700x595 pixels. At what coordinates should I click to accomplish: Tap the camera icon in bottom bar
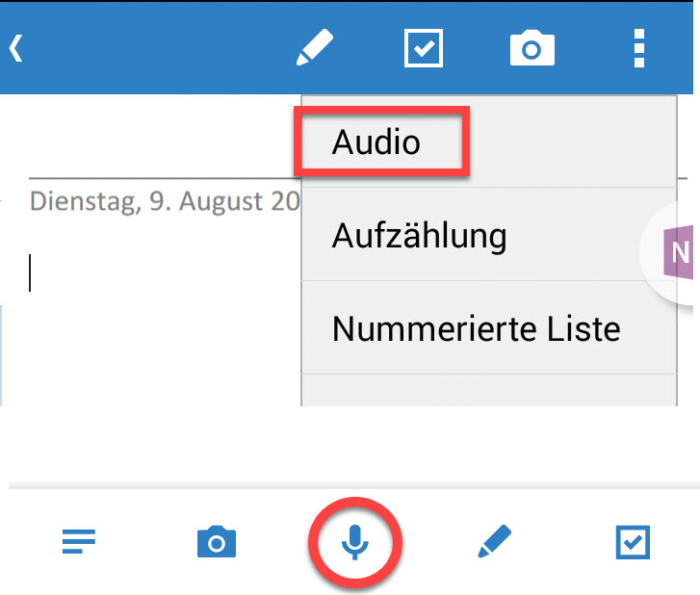[x=217, y=542]
